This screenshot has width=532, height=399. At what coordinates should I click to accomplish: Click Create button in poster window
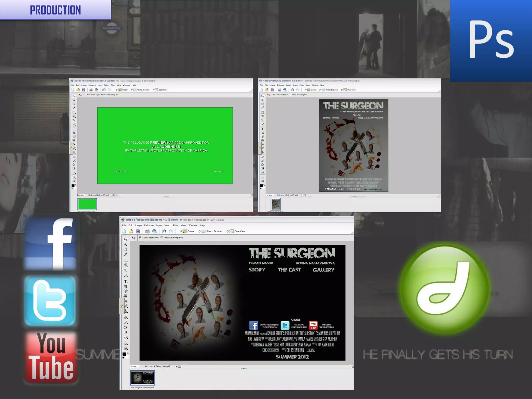coord(311,90)
